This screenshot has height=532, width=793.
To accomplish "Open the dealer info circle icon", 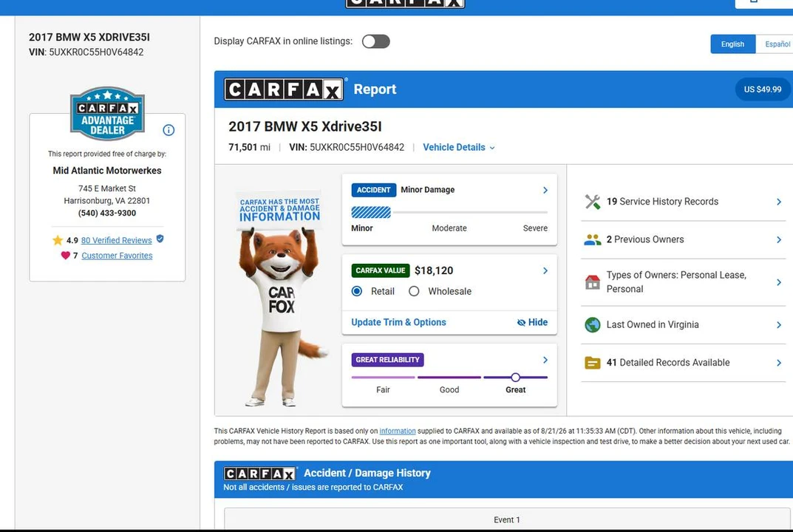I will click(x=169, y=131).
